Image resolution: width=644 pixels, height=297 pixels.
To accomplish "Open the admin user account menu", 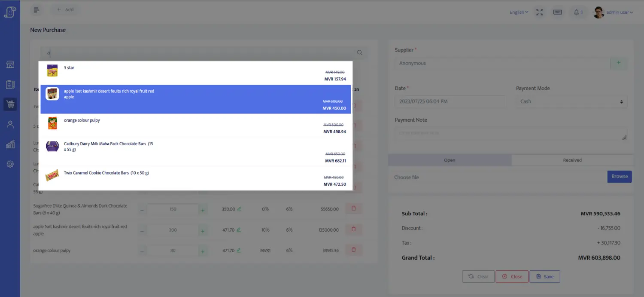I will point(614,12).
